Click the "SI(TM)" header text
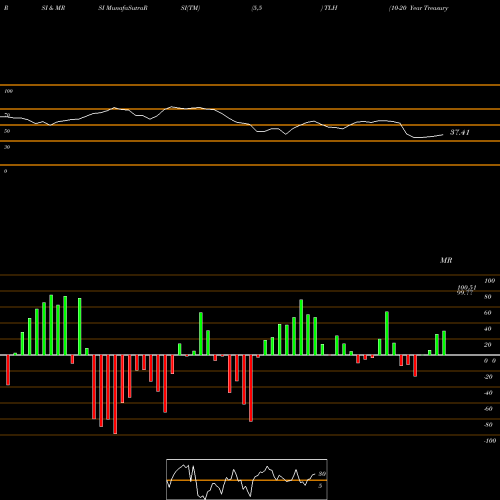The width and height of the screenshot is (500, 500). (x=190, y=8)
